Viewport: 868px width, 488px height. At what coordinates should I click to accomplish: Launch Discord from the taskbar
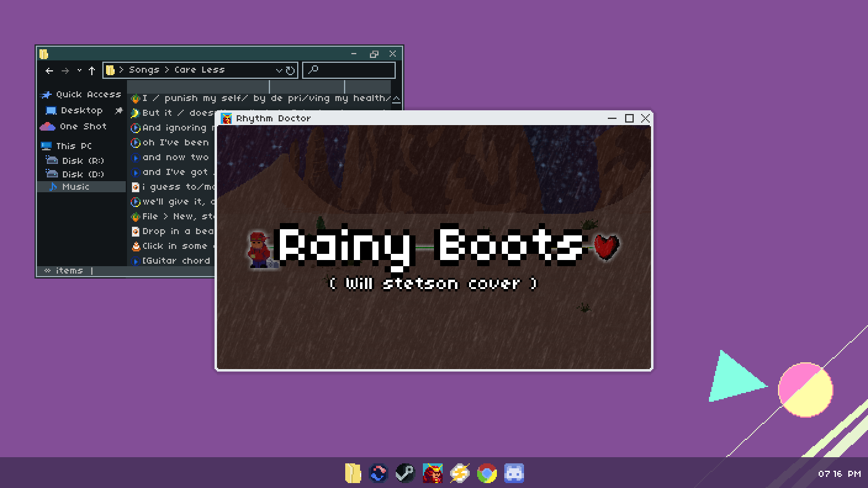514,473
